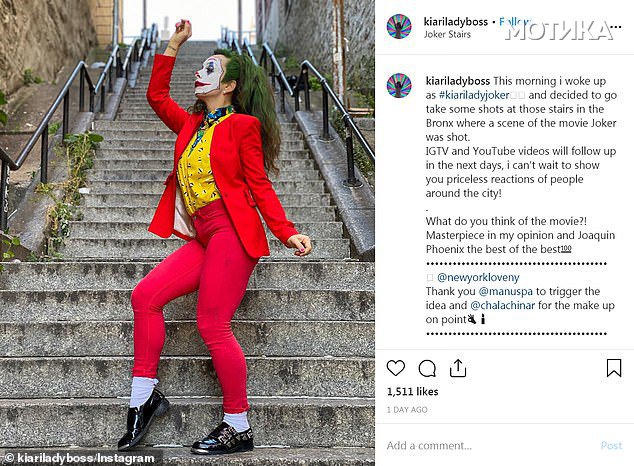Click the Post comment button
Image resolution: width=634 pixels, height=466 pixels.
pos(611,445)
